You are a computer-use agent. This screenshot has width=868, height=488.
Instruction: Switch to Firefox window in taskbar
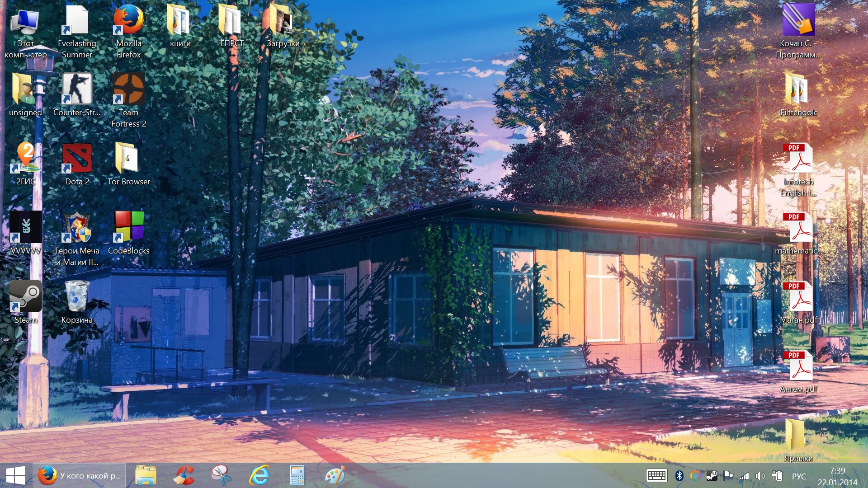(x=79, y=475)
